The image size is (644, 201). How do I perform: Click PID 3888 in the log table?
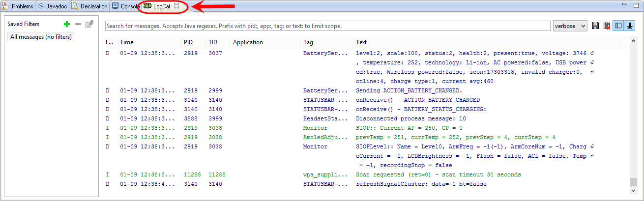click(191, 119)
